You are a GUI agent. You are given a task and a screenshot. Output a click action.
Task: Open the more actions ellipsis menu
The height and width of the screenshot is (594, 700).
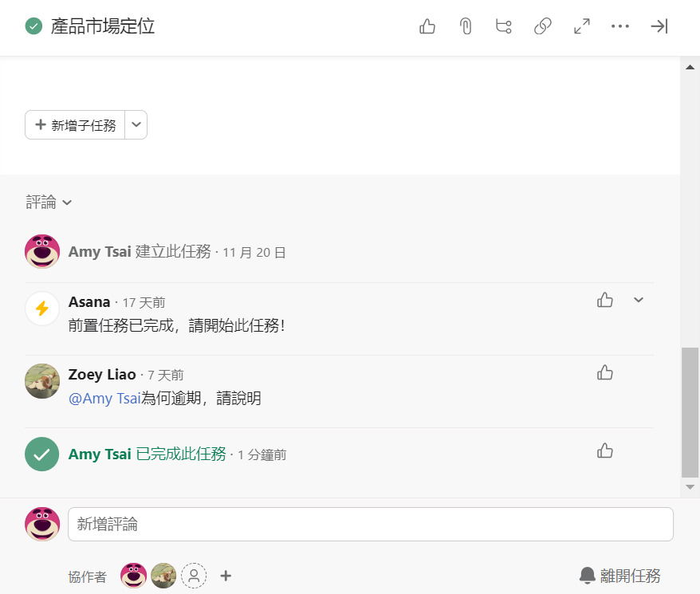coord(620,26)
